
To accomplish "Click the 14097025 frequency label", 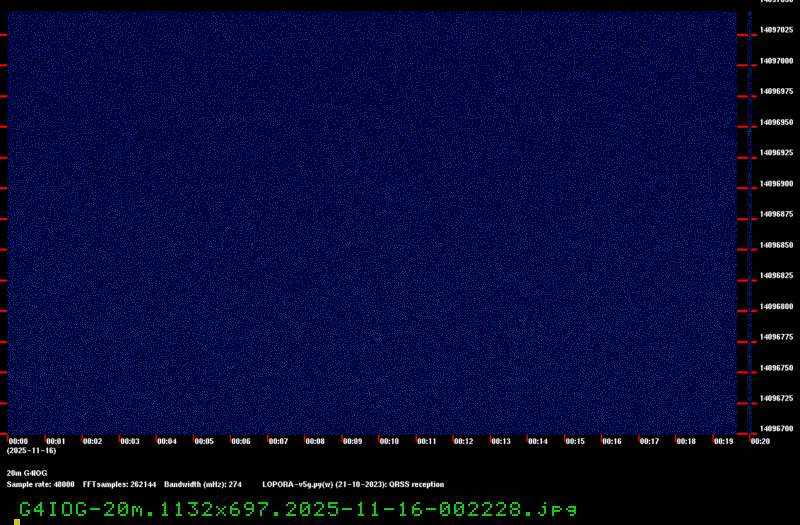I will (x=776, y=30).
